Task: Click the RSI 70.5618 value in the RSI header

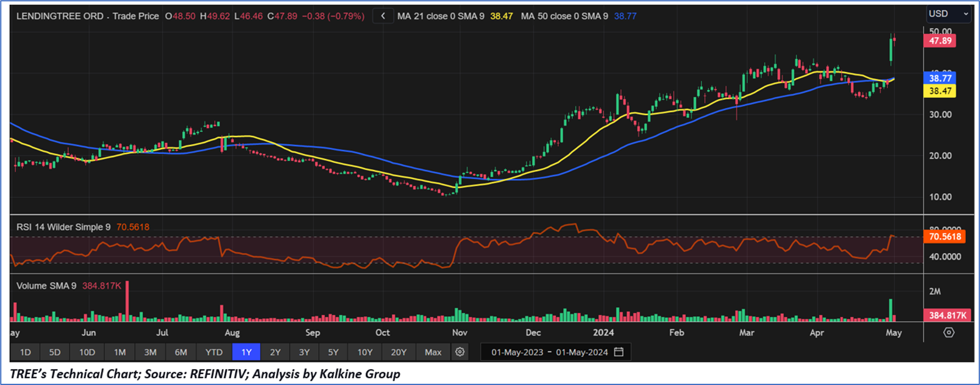Action: [x=133, y=227]
